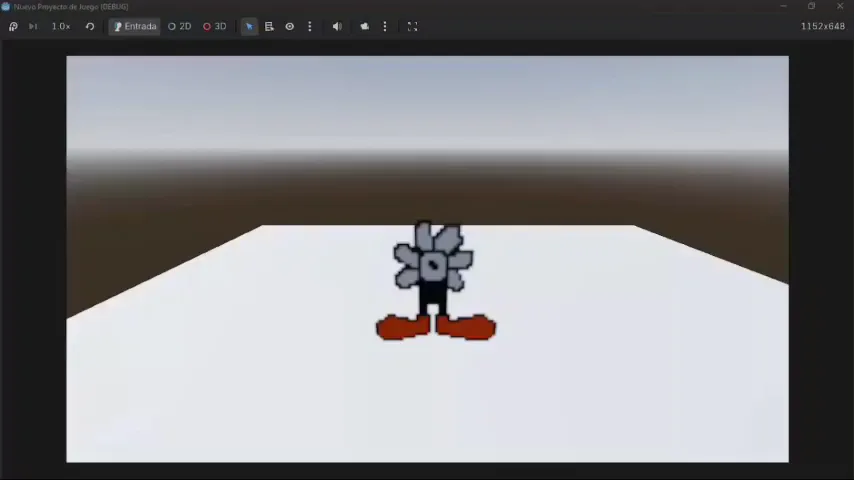
Task: Suspend the running game with the pause icon
Action: (13, 26)
